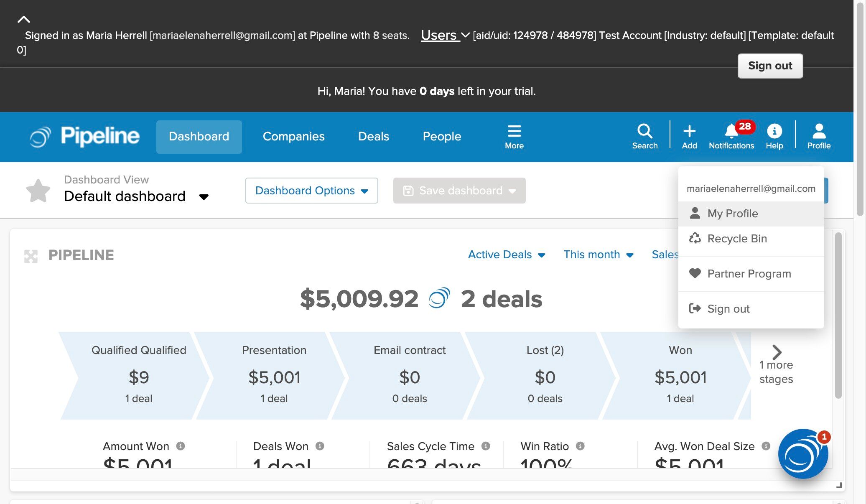Viewport: 866px width, 504px height.
Task: Click the favorite star beside Dashboard View
Action: (38, 191)
